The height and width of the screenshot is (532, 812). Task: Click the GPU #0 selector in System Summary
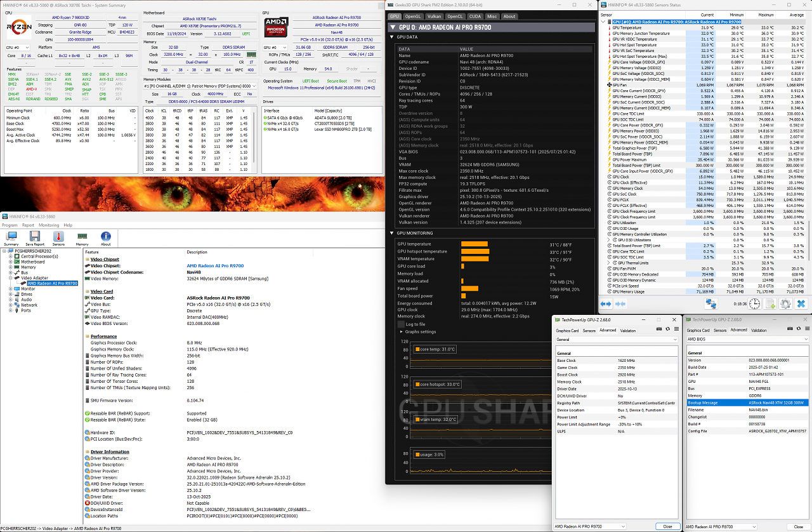274,47
